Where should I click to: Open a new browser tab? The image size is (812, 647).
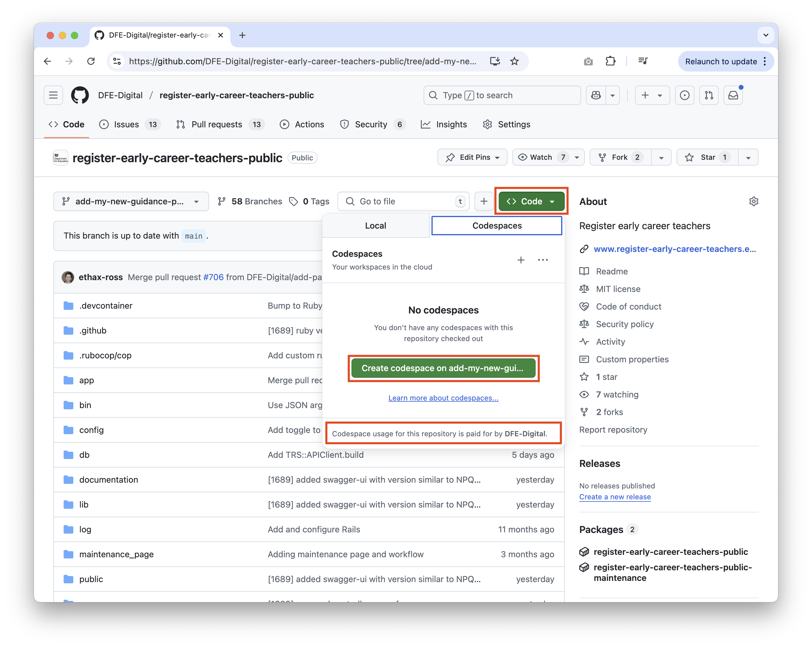242,35
